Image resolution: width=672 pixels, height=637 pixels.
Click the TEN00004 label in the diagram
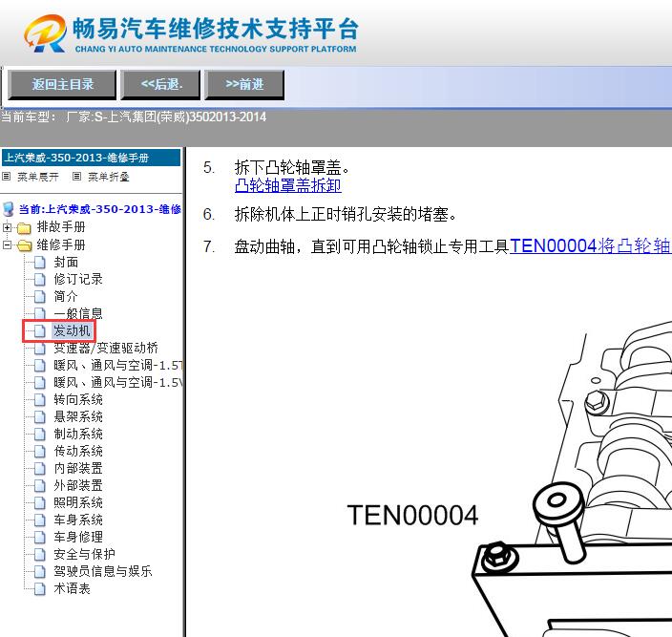click(x=412, y=515)
